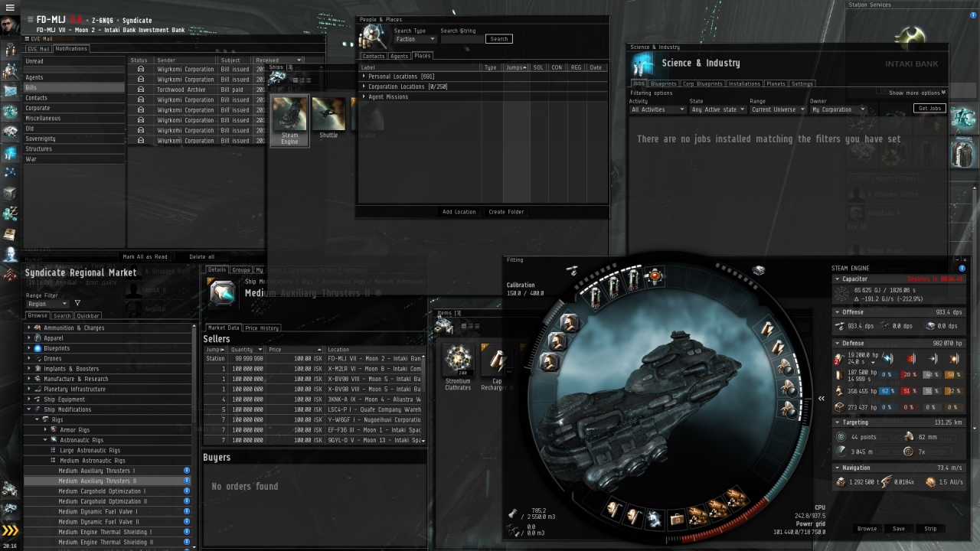
Task: Click Mark All as Read
Action: [x=145, y=257]
